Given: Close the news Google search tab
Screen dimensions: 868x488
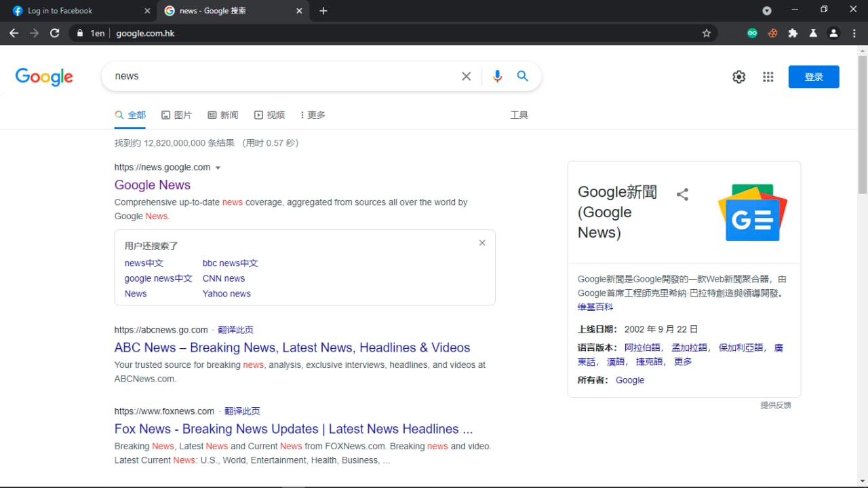Looking at the screenshot, I should click(x=299, y=11).
